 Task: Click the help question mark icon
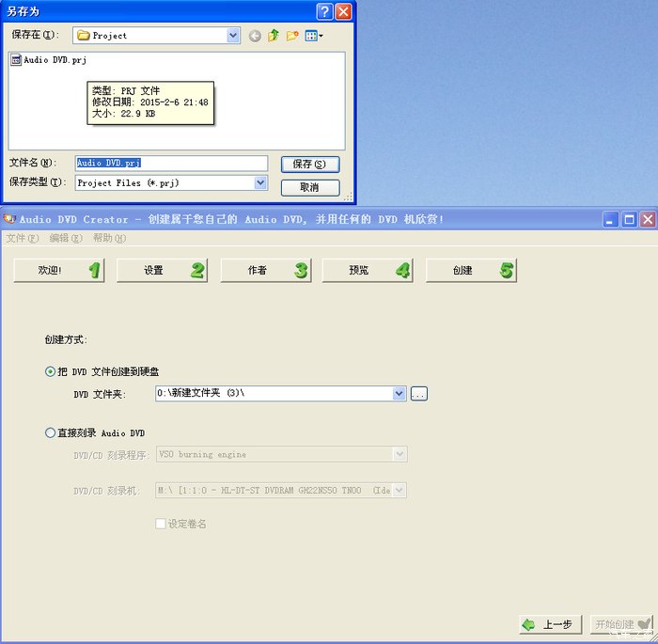click(x=324, y=11)
